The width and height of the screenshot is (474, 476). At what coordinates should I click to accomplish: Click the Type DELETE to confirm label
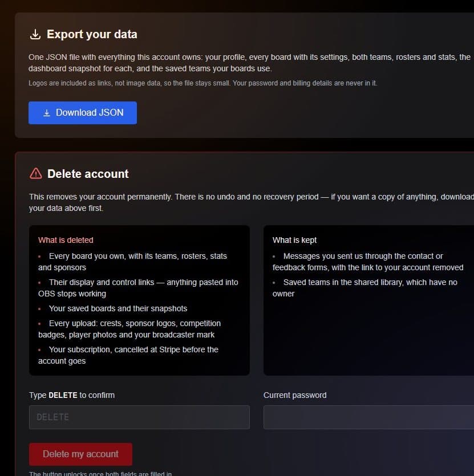click(x=72, y=395)
